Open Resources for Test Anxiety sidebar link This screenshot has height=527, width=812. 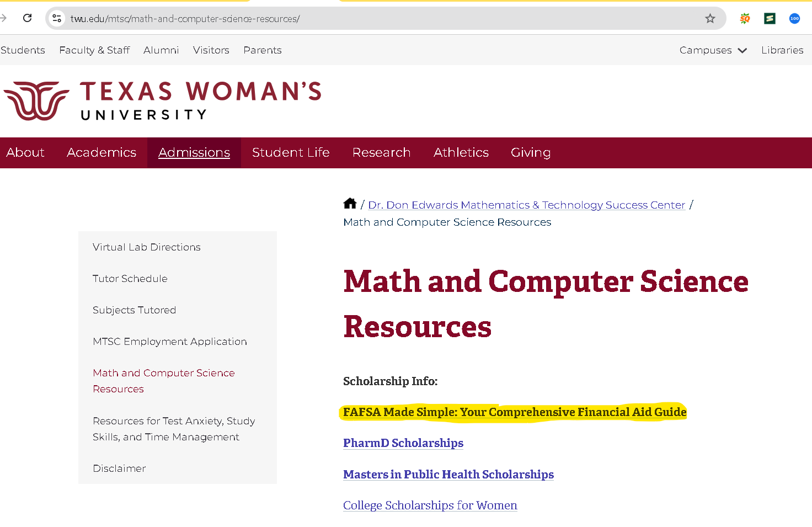(174, 429)
